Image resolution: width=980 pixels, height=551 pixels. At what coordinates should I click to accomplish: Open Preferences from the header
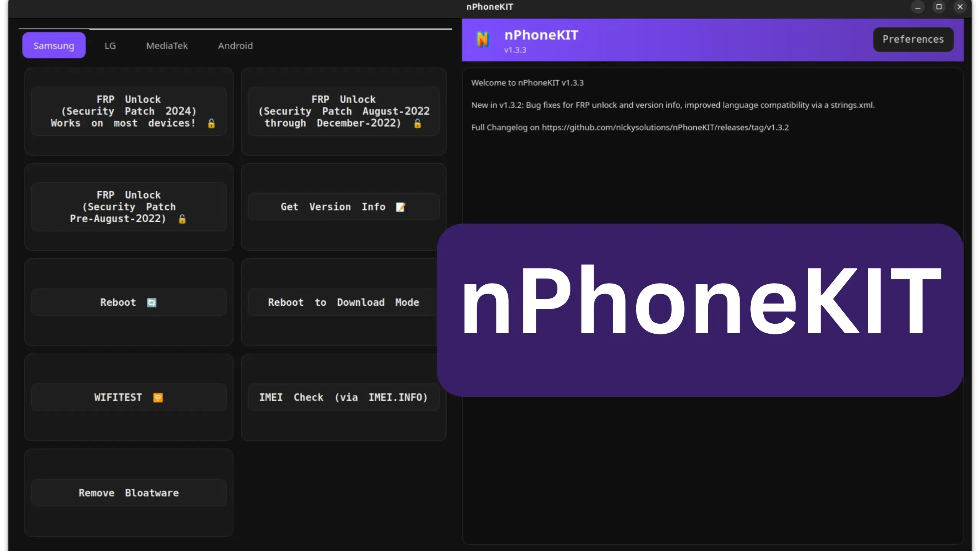tap(913, 39)
